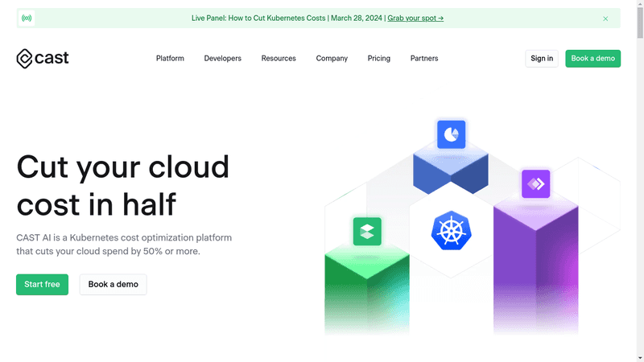Expand the Developers menu

tap(222, 59)
